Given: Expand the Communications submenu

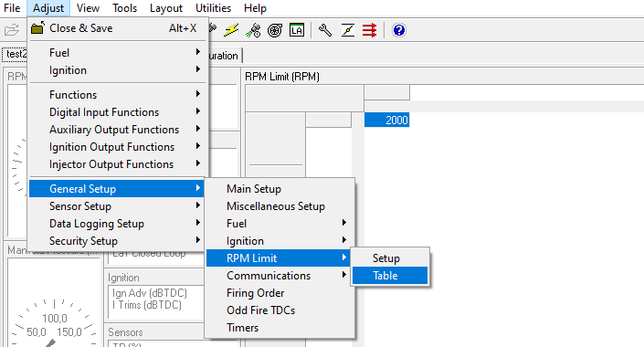Looking at the screenshot, I should [280, 276].
